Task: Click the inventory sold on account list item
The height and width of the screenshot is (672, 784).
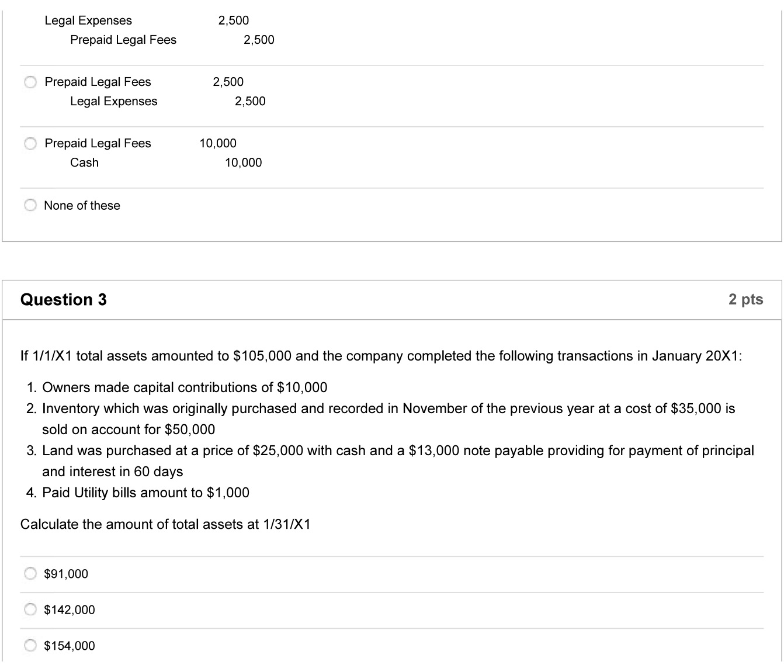Action: [x=388, y=418]
